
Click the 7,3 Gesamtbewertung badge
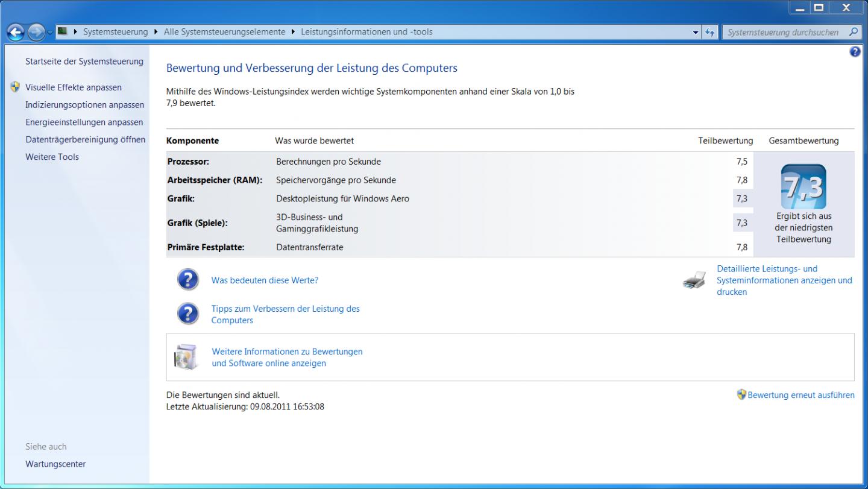[x=803, y=187]
